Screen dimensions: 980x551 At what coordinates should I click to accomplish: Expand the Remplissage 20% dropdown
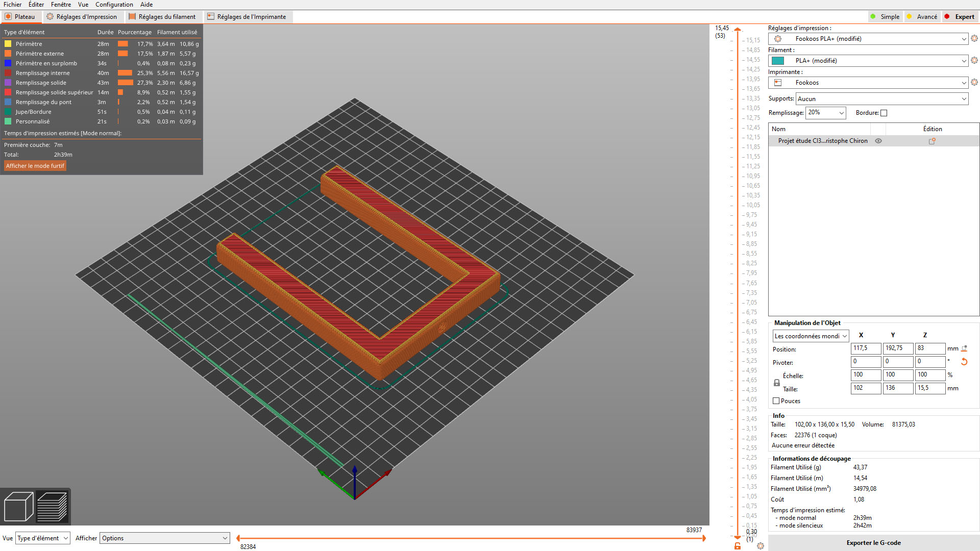825,113
